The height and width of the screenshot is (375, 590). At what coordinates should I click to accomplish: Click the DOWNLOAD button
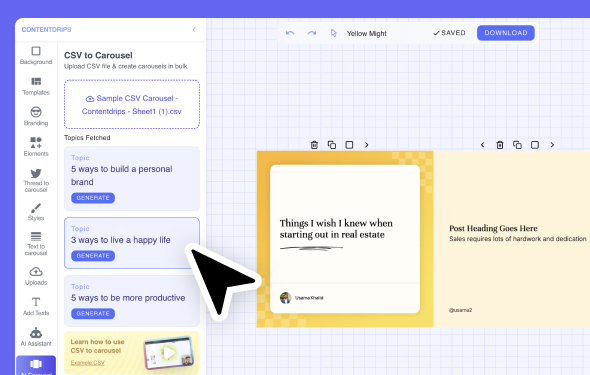[x=506, y=33]
